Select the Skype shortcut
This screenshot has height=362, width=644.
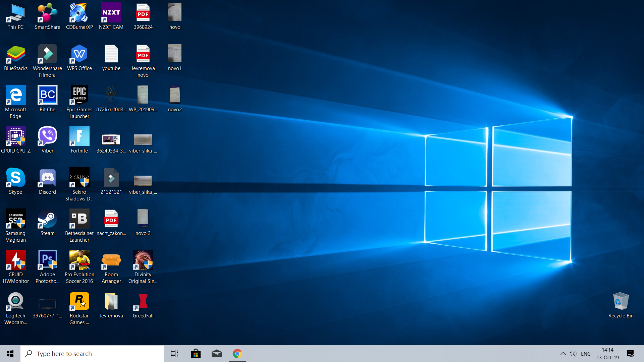tap(15, 182)
